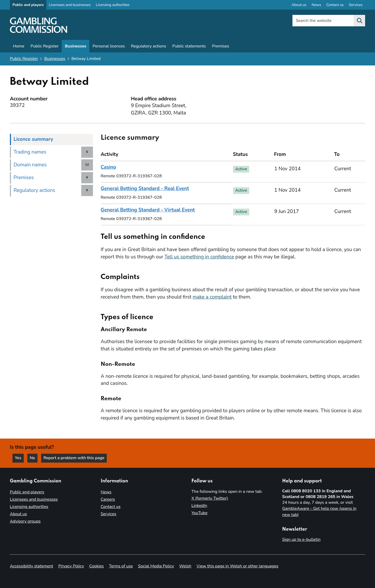Image resolution: width=375 pixels, height=588 pixels.
Task: Select Public Register in main navigation
Action: coord(45,46)
